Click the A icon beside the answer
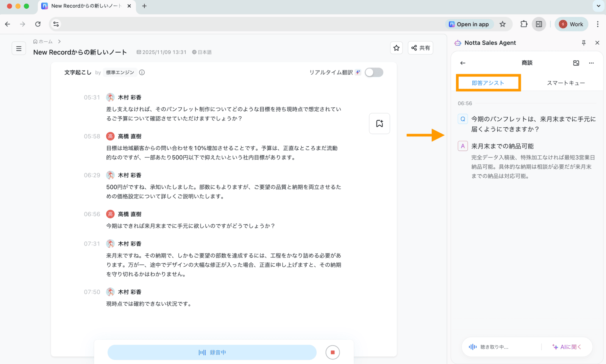 tap(463, 146)
